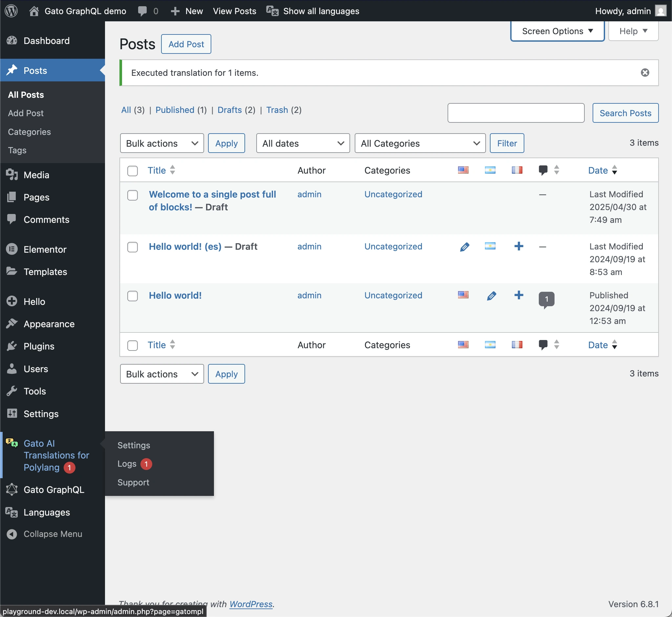Click the WordPress logo in the admin bar
The image size is (672, 617).
[x=11, y=11]
